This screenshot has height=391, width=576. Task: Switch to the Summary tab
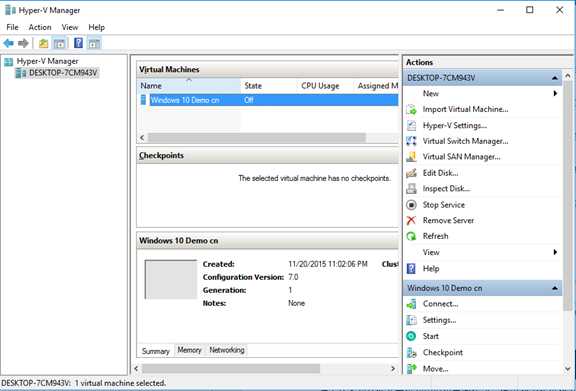(155, 351)
